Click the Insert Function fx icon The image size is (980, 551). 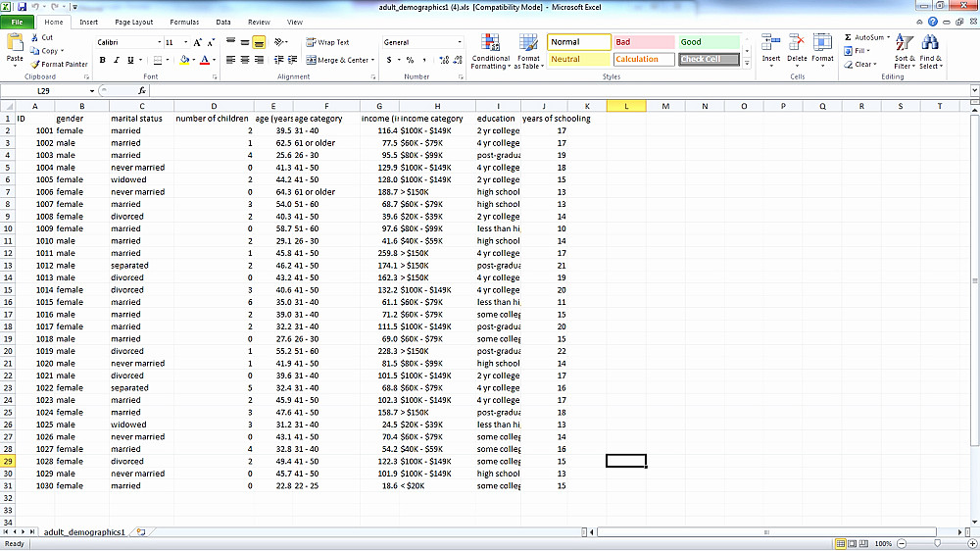click(x=142, y=90)
